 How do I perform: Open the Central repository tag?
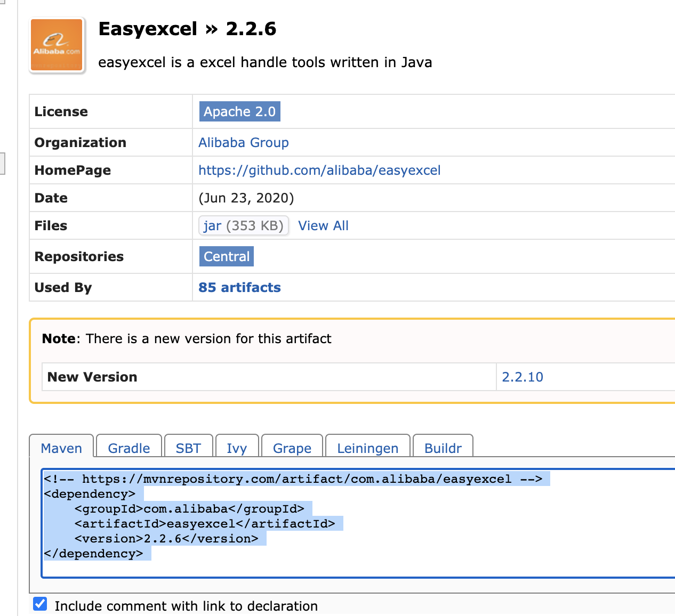point(227,256)
